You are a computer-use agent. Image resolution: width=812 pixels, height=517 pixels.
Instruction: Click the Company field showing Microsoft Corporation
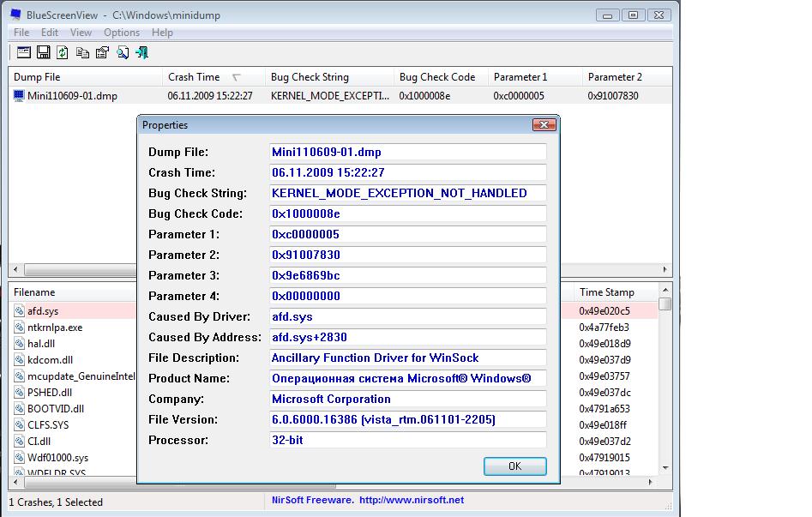click(x=407, y=399)
